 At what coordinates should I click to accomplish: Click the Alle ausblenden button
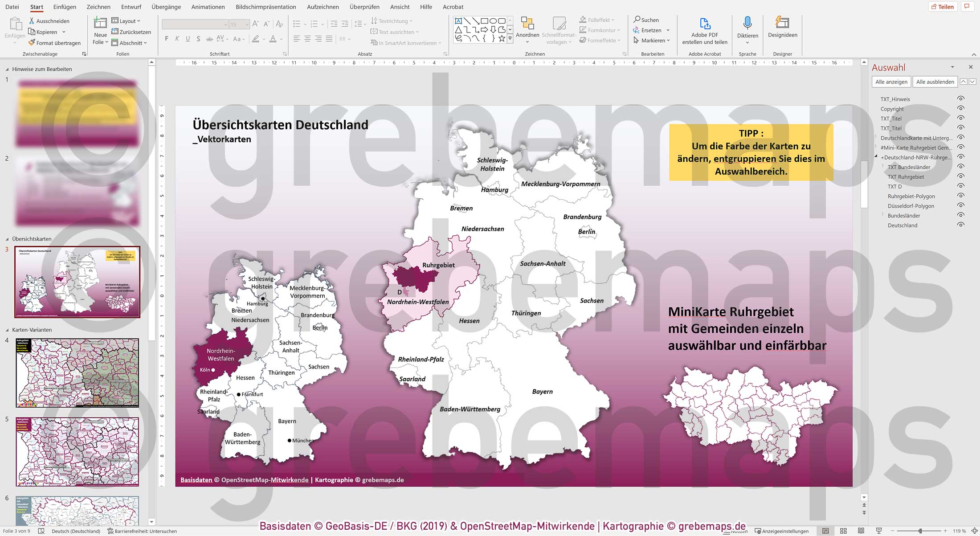[x=935, y=82]
